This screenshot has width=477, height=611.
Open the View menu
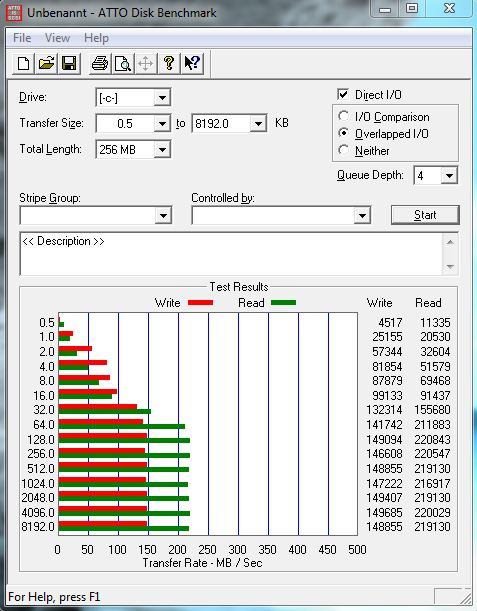57,38
